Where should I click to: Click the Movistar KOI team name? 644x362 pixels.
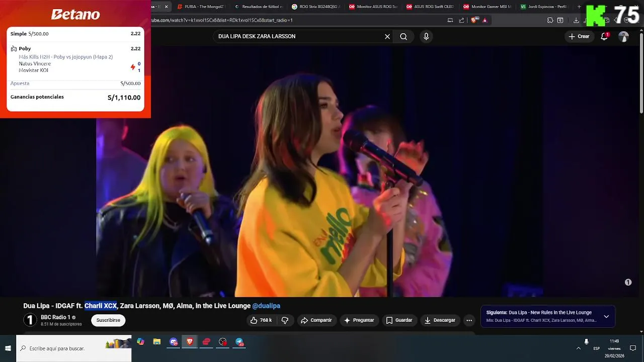(x=33, y=70)
